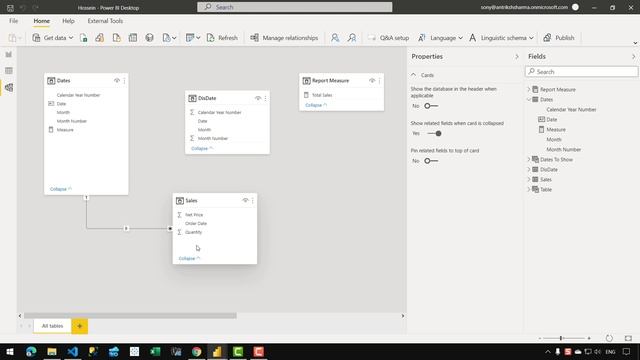Image resolution: width=640 pixels, height=360 pixels.
Task: Click the Manage roles icon
Action: (335, 38)
